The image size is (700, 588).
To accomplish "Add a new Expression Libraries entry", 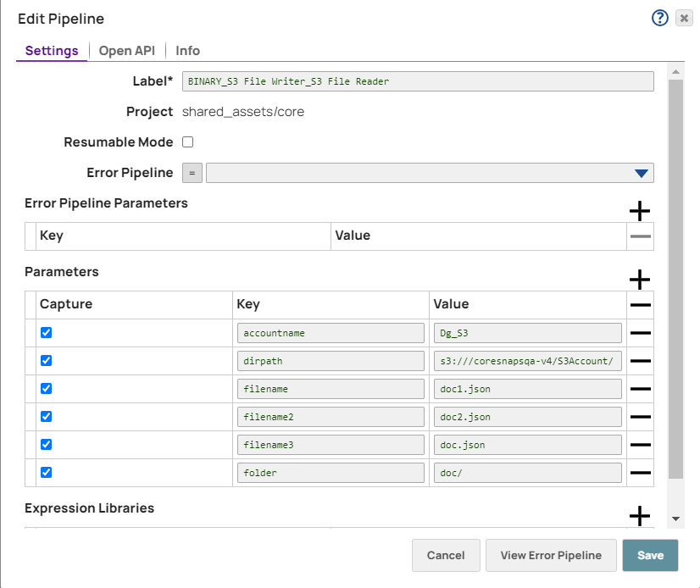I will coord(640,515).
